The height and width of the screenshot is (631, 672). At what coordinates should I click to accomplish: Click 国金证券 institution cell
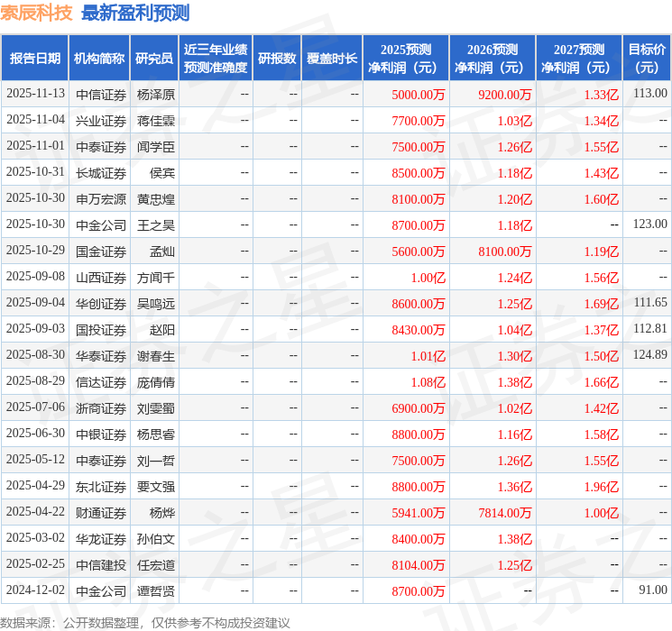pos(101,251)
